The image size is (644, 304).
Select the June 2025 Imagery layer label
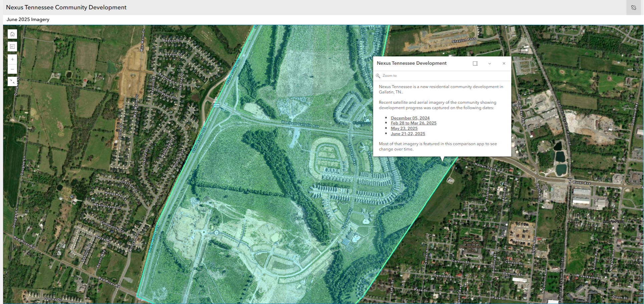click(x=28, y=20)
